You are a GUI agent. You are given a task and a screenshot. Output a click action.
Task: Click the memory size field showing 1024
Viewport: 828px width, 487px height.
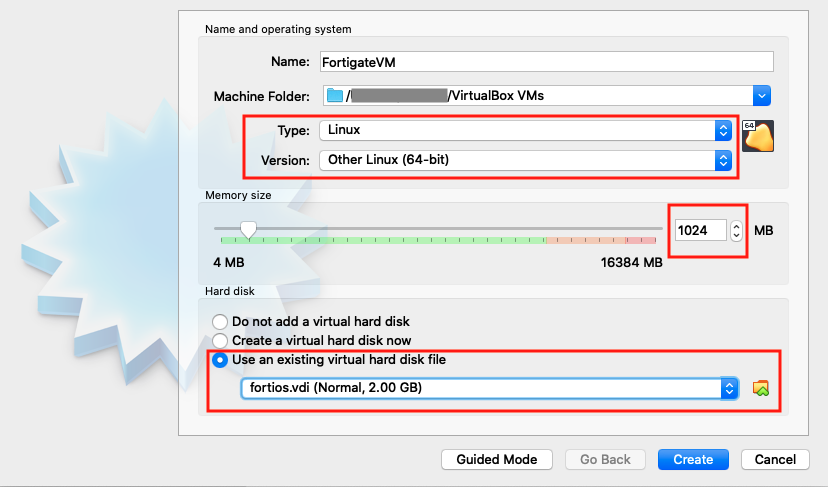701,230
